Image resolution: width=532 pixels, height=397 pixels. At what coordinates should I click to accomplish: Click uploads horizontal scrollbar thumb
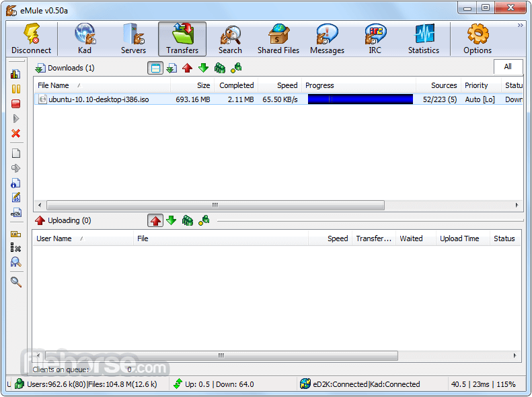(x=221, y=355)
